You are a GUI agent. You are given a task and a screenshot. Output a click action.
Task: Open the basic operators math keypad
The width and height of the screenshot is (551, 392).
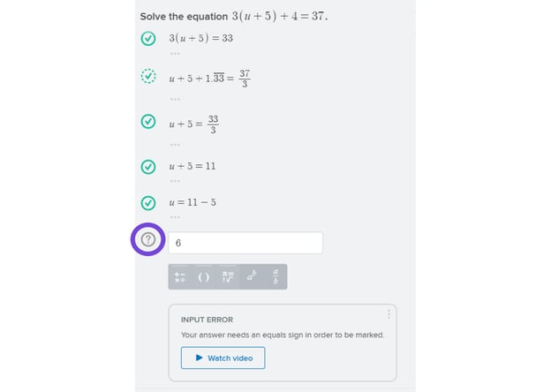[180, 276]
